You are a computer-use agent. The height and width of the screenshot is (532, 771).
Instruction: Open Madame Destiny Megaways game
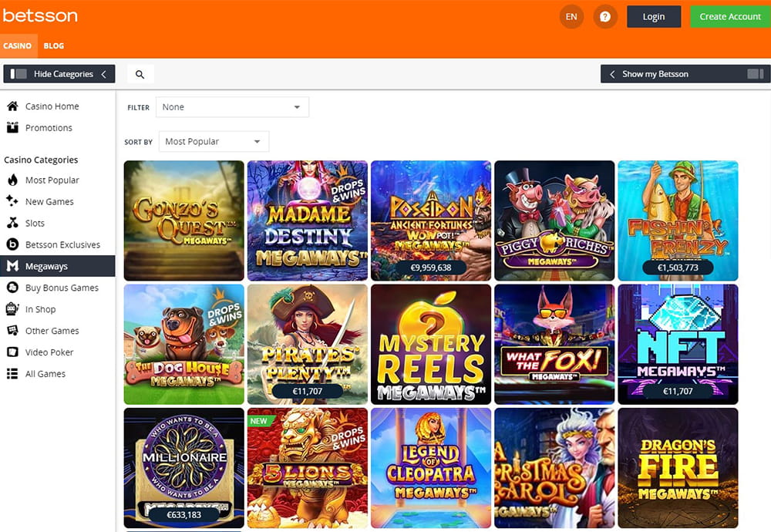click(308, 221)
